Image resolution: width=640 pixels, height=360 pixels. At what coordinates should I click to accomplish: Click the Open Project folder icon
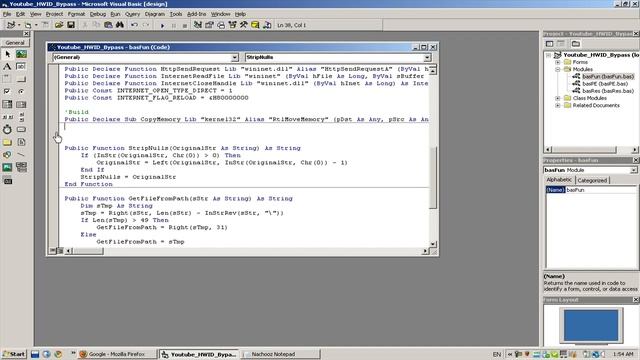click(x=59, y=25)
